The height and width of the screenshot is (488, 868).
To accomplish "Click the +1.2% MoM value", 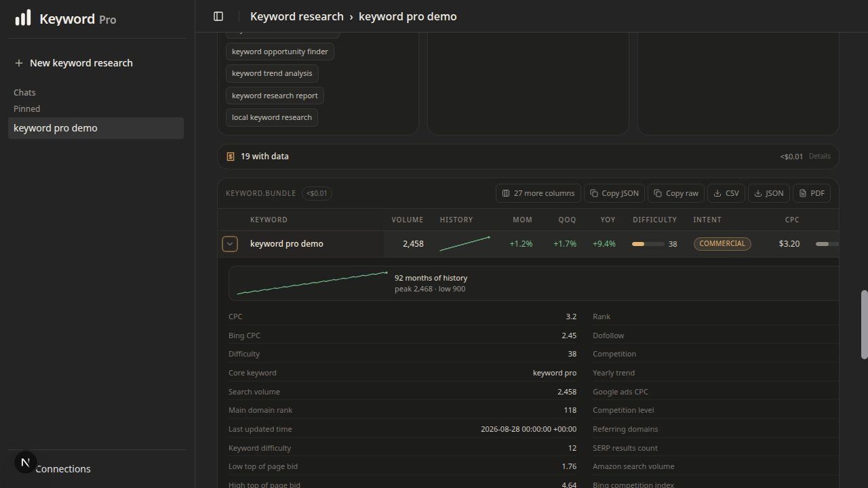I will point(521,244).
